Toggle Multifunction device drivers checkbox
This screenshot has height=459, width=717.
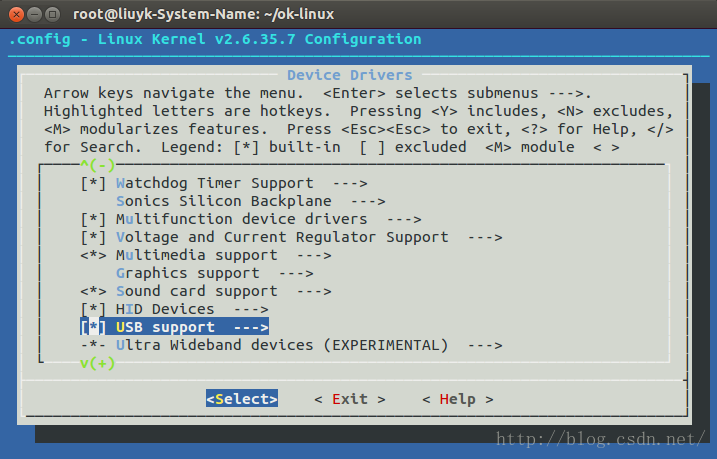click(x=93, y=219)
